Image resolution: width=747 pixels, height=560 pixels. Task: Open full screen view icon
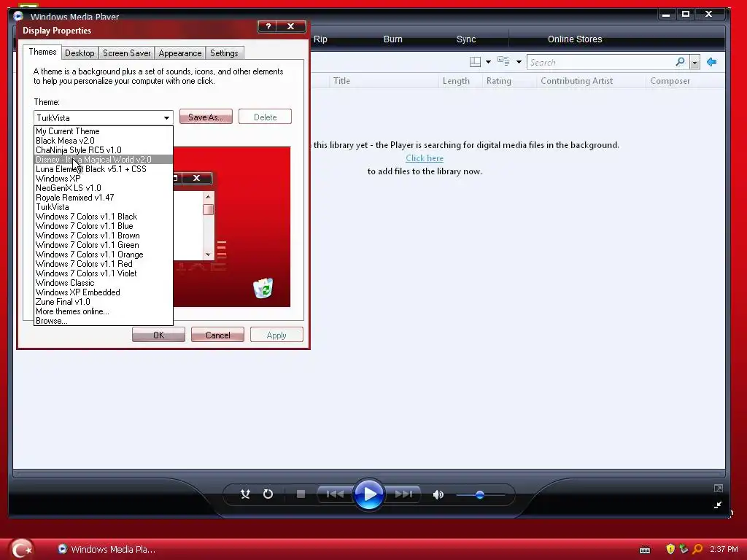pyautogui.click(x=719, y=488)
